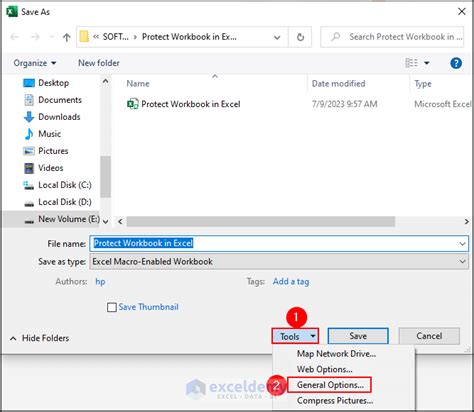Change view layout icon
The height and width of the screenshot is (412, 474).
tap(411, 63)
